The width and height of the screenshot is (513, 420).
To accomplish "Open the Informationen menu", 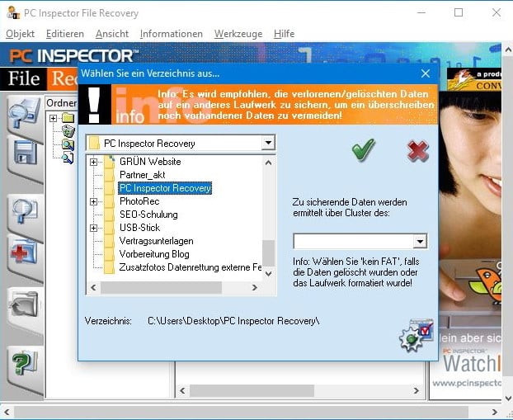I will (x=171, y=34).
